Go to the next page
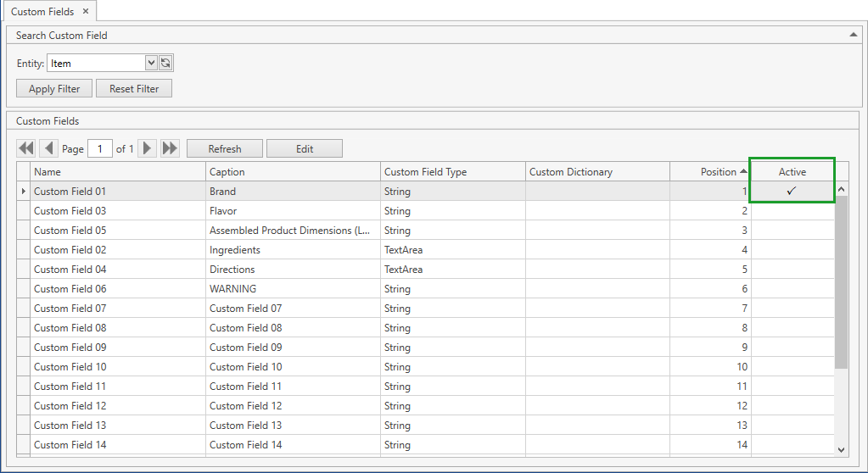Screen dimensions: 868x473 coord(148,148)
